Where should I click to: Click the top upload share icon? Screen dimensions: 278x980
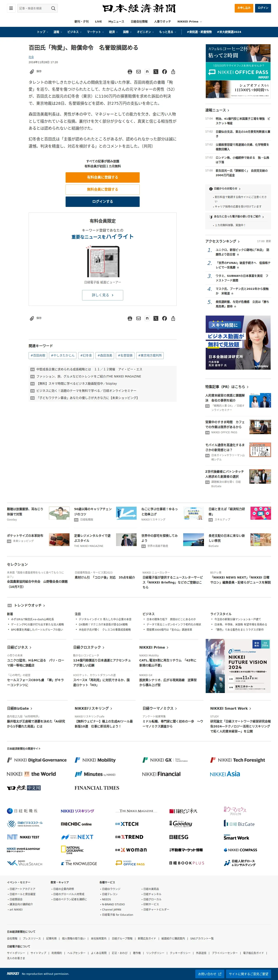coord(173,71)
